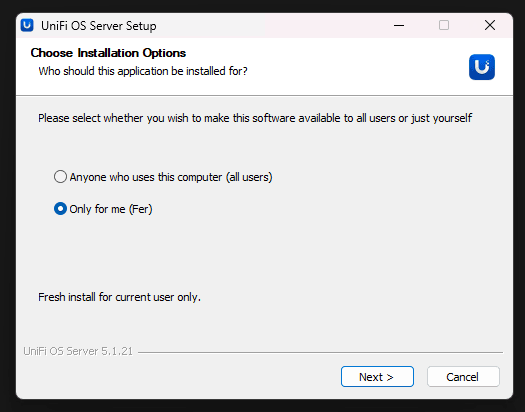Minimize the UniFi OS Server Setup window
The height and width of the screenshot is (412, 525).
point(399,25)
